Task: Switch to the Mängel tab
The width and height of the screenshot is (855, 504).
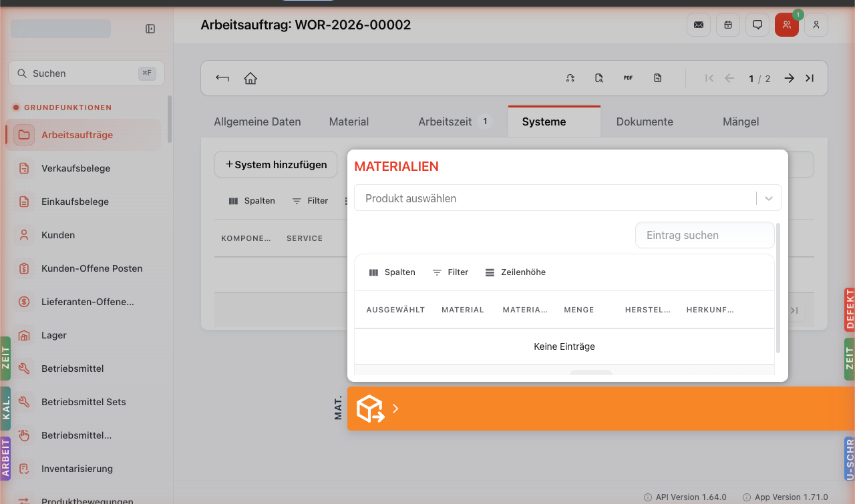Action: tap(741, 121)
